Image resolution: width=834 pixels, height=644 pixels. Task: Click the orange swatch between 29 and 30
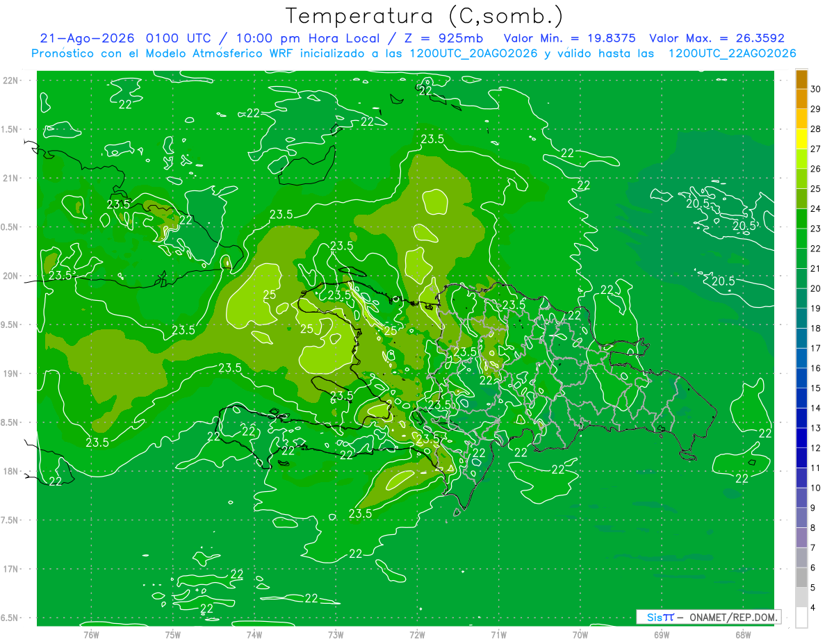tap(801, 99)
